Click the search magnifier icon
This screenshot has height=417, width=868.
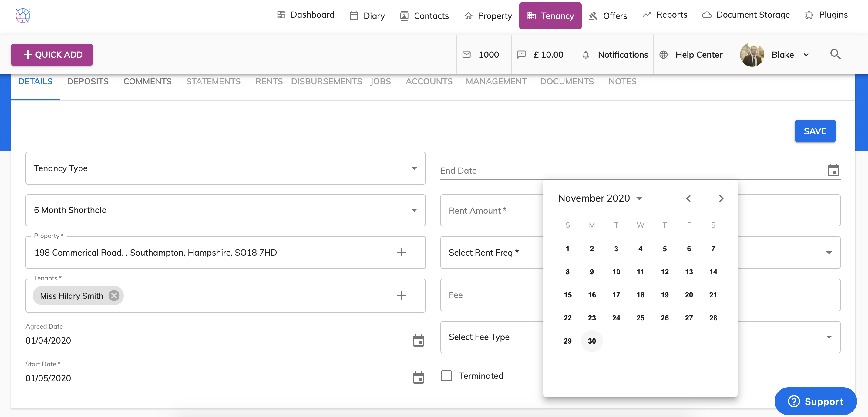[835, 54]
